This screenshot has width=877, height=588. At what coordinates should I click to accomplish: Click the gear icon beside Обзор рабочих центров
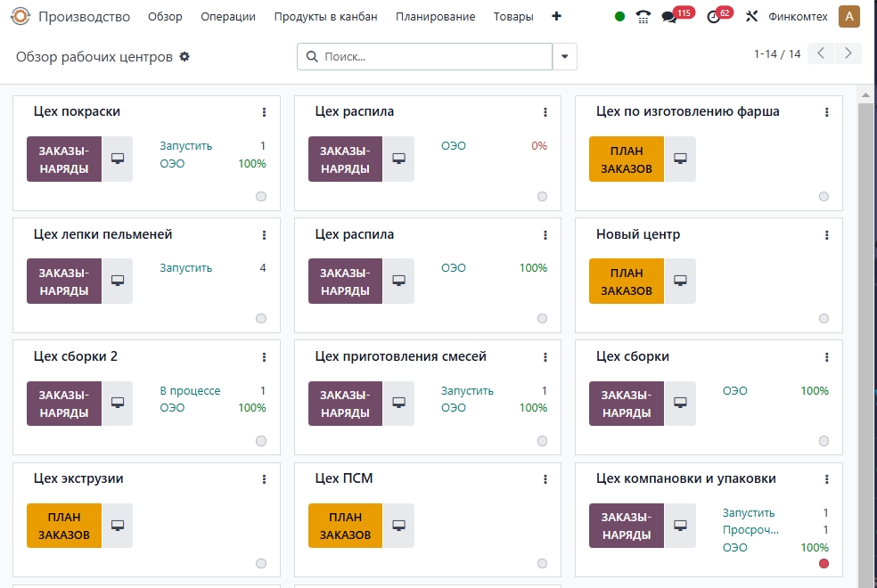(184, 56)
